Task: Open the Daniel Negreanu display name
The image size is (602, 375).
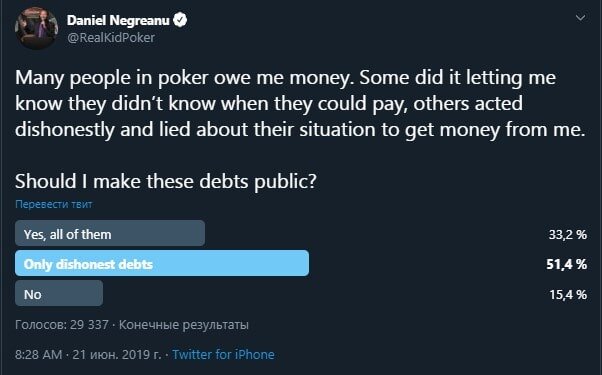Action: point(118,20)
